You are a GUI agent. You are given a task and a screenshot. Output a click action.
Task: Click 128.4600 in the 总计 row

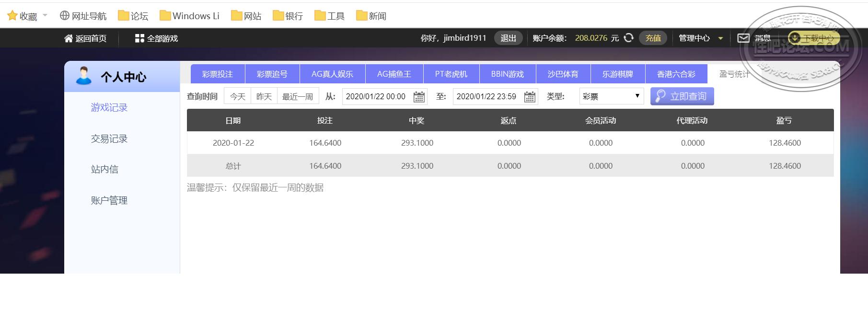click(785, 166)
